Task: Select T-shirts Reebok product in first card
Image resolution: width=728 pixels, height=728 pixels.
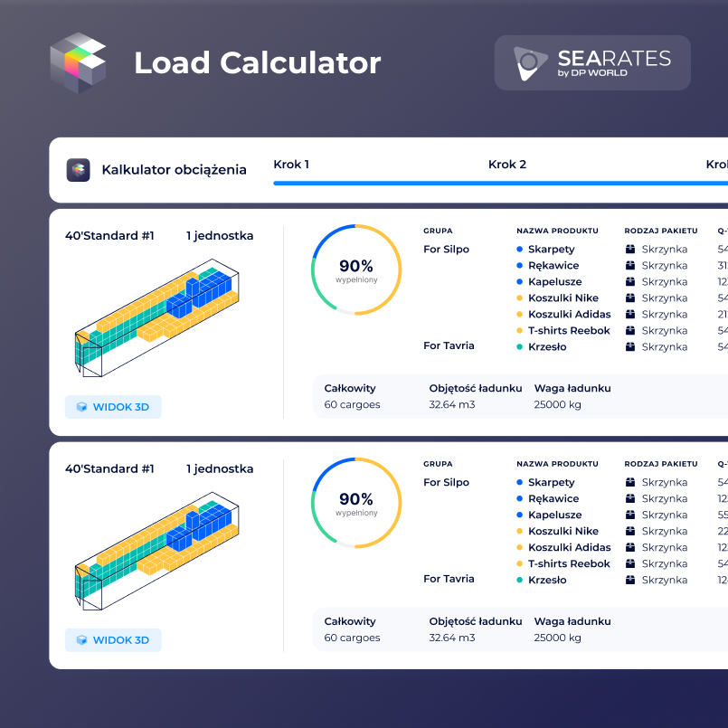Action: click(569, 331)
